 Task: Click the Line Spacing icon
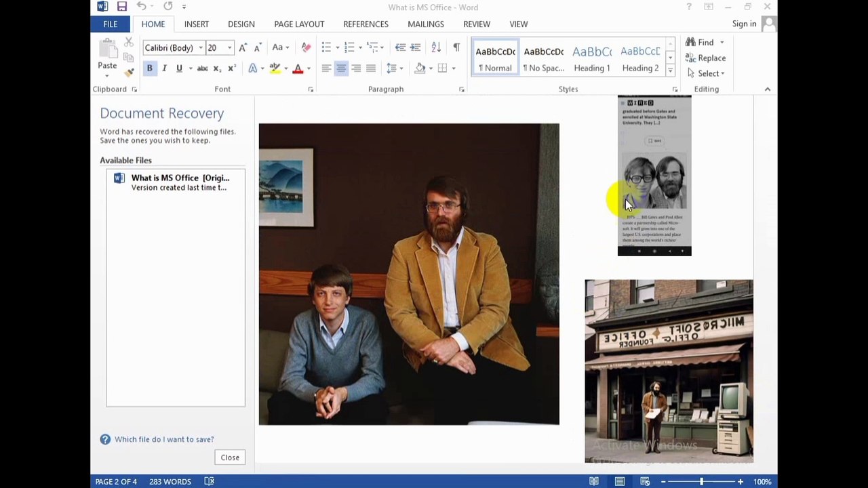click(x=391, y=68)
